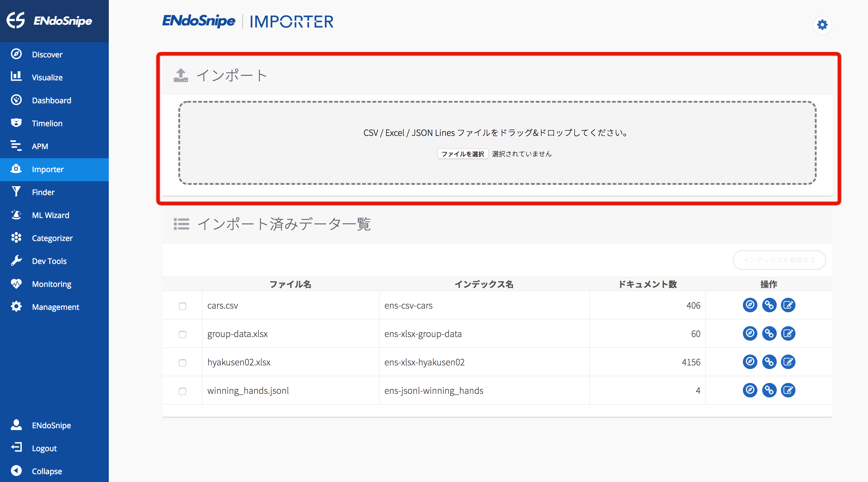Click the Management gear icon
The height and width of the screenshot is (482, 868).
pos(16,307)
